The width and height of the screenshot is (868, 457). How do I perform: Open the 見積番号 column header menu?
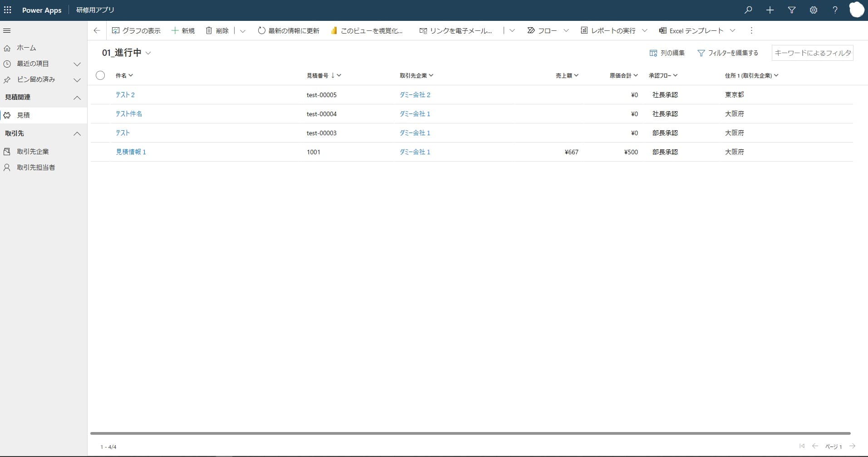(324, 75)
